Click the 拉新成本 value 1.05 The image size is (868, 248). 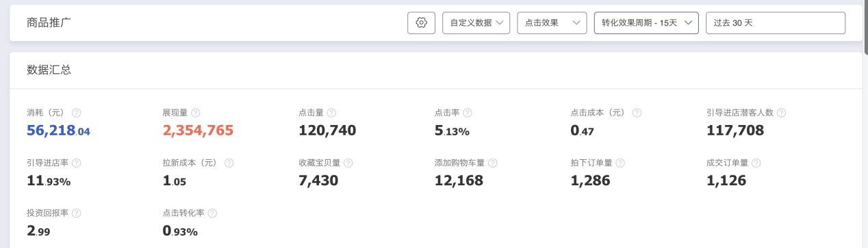pyautogui.click(x=175, y=181)
